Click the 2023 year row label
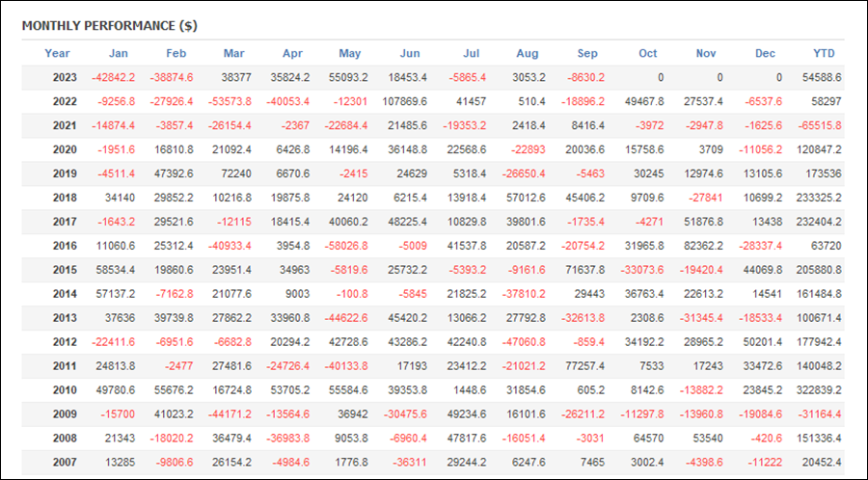 [65, 77]
